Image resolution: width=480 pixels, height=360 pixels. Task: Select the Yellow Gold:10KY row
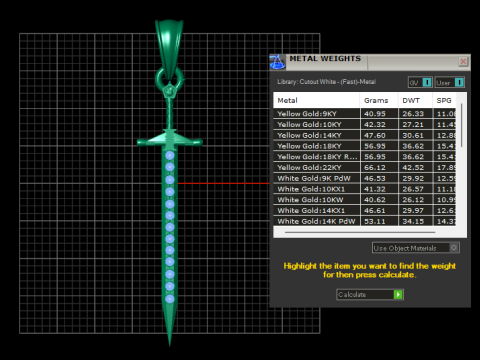click(365, 124)
